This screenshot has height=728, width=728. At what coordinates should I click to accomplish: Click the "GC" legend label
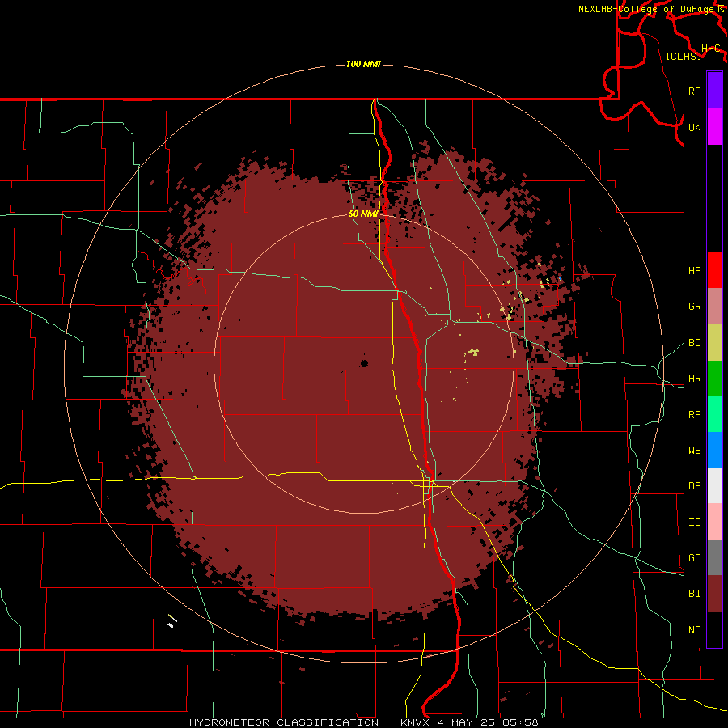tap(694, 558)
